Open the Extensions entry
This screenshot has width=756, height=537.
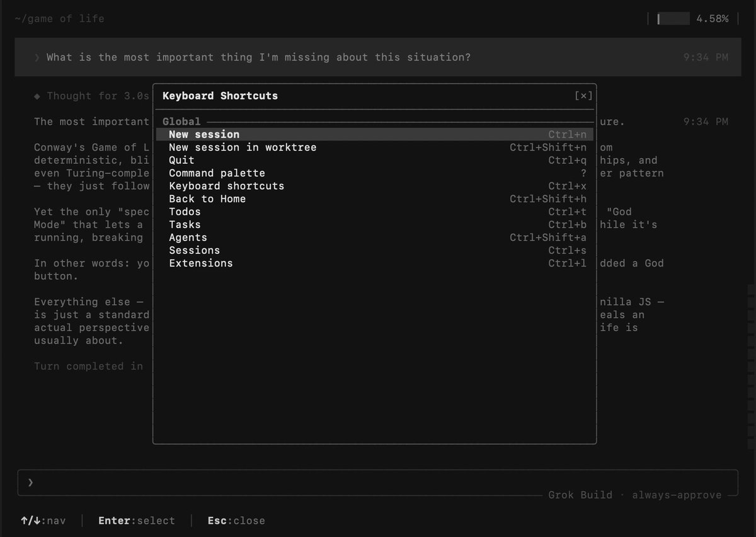[x=375, y=263]
